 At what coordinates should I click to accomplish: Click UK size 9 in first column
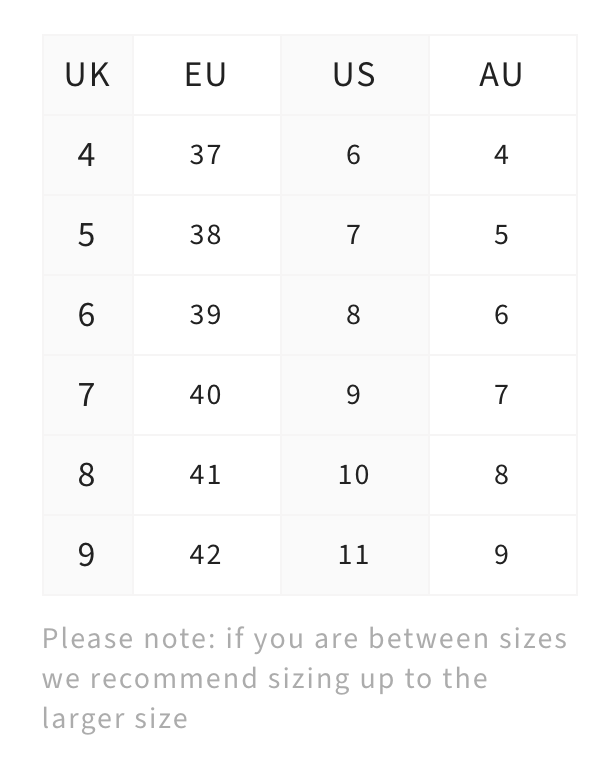click(87, 555)
